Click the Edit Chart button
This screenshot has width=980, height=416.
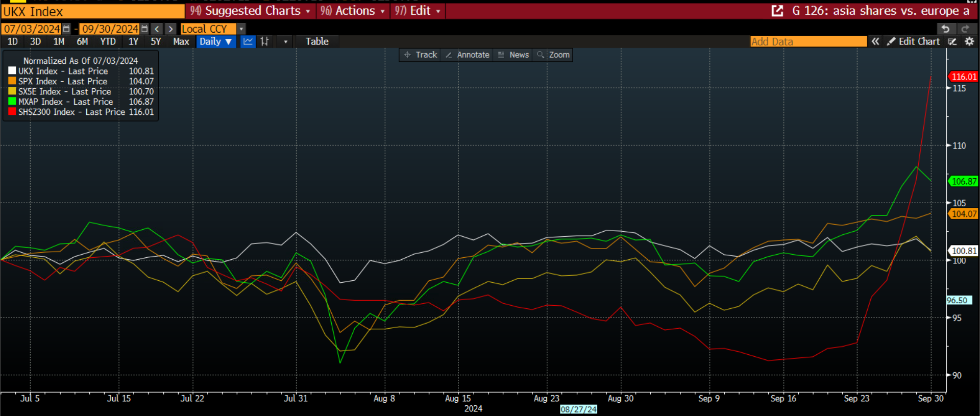(x=914, y=42)
